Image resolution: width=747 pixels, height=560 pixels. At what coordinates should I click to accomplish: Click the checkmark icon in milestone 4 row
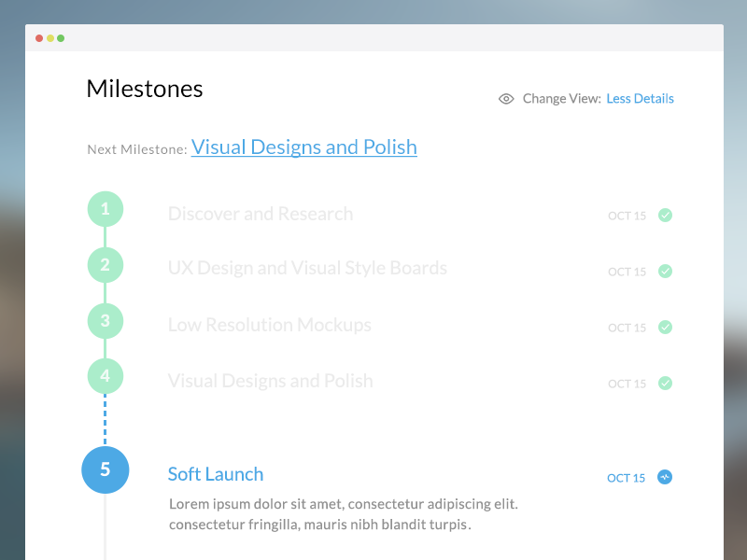665,383
